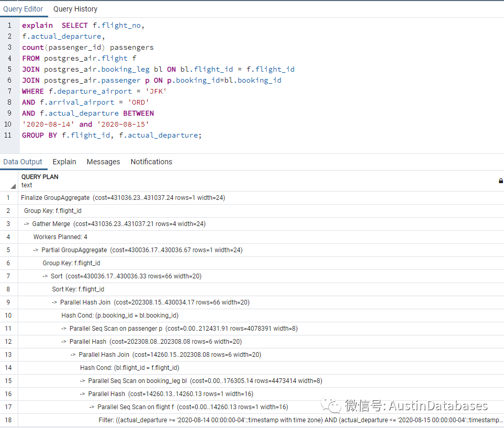
Task: Click the QUERY PLAN column header
Action: [x=260, y=181]
